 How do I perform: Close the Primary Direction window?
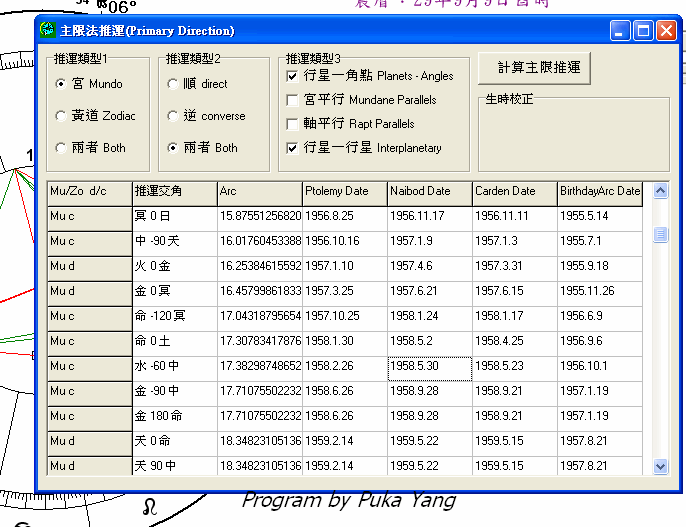(x=666, y=31)
